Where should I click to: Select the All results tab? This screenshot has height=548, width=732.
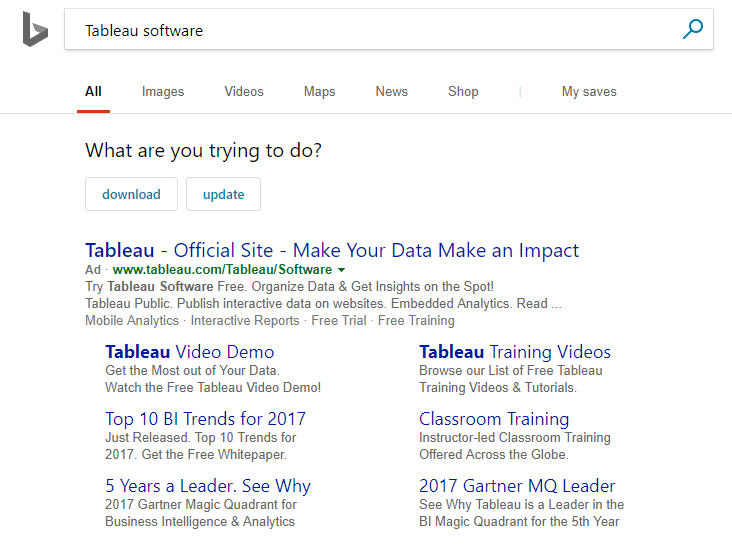coord(93,92)
